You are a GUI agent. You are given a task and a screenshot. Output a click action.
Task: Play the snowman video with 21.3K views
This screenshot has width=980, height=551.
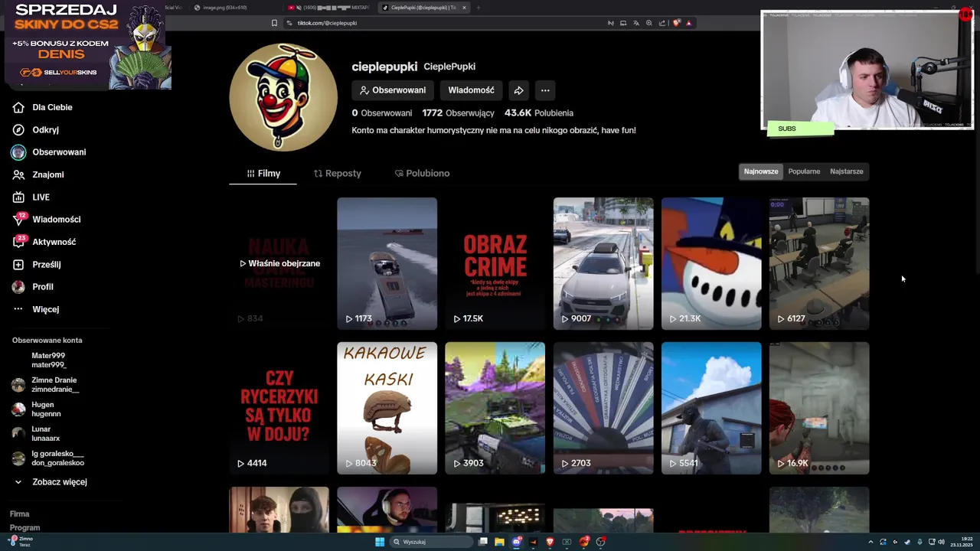click(711, 264)
